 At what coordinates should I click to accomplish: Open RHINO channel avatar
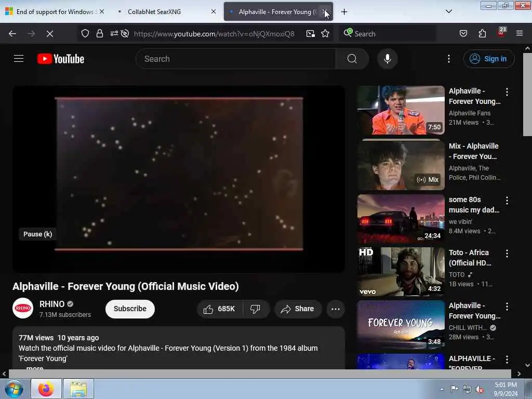[x=23, y=308]
